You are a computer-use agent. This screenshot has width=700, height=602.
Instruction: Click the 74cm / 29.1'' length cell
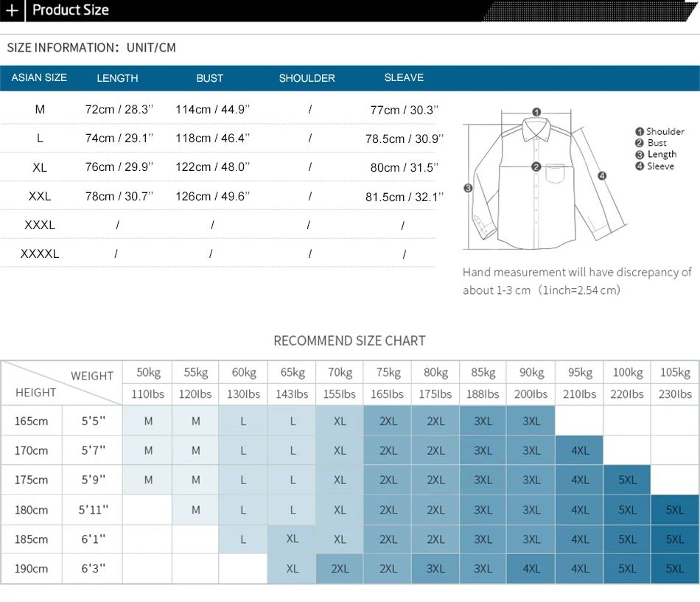pos(119,139)
